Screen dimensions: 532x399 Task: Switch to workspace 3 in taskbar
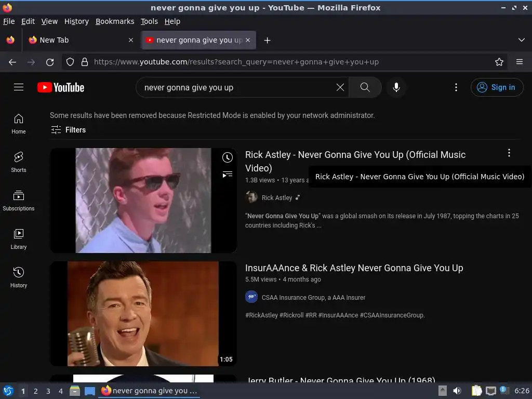(48, 391)
